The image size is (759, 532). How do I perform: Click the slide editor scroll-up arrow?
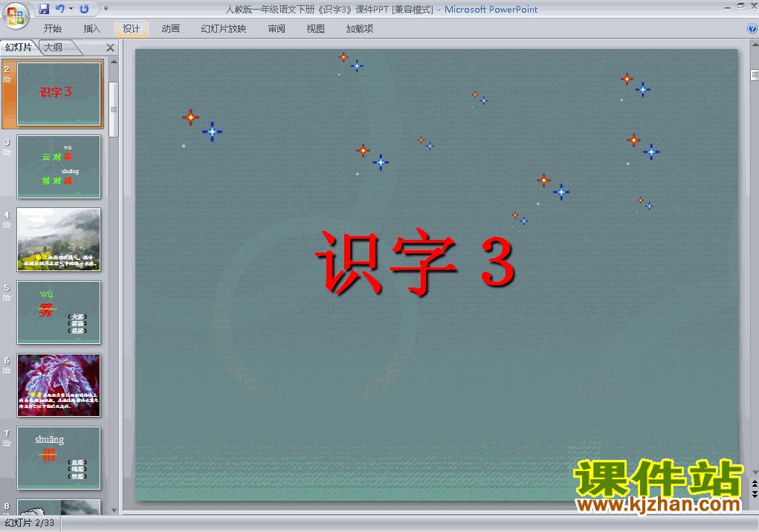pyautogui.click(x=755, y=45)
